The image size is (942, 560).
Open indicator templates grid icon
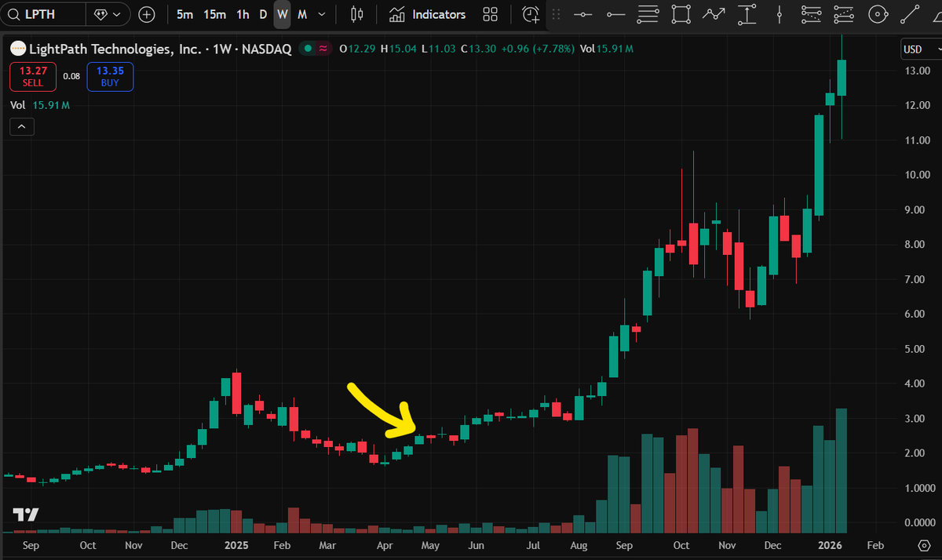click(491, 14)
